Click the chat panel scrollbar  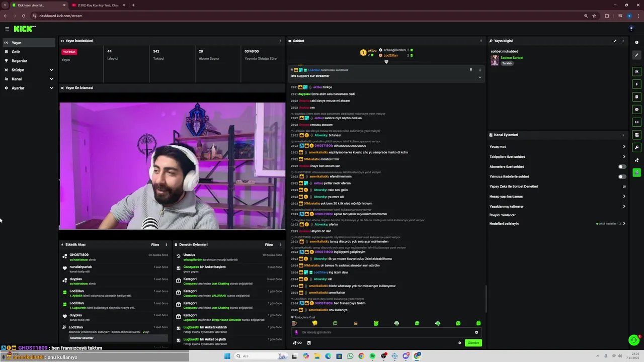tap(486, 299)
